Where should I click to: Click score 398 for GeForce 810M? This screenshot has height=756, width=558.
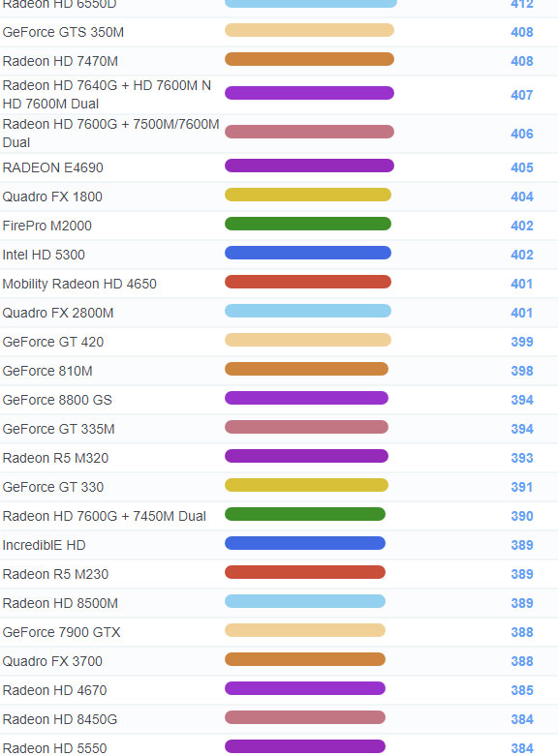point(522,371)
